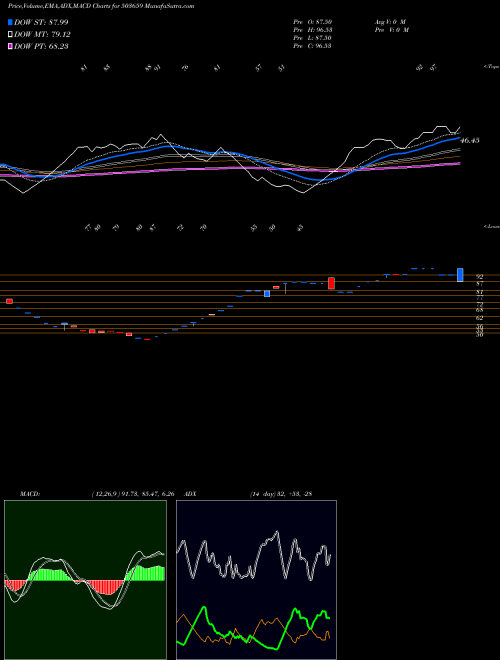
Task: Click the ADX panel title
Action: 190,494
